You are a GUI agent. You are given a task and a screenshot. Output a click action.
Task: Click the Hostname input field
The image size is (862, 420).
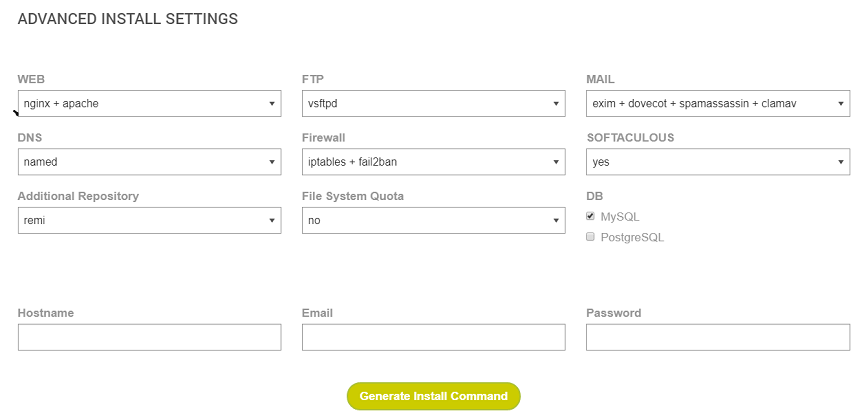coord(149,338)
